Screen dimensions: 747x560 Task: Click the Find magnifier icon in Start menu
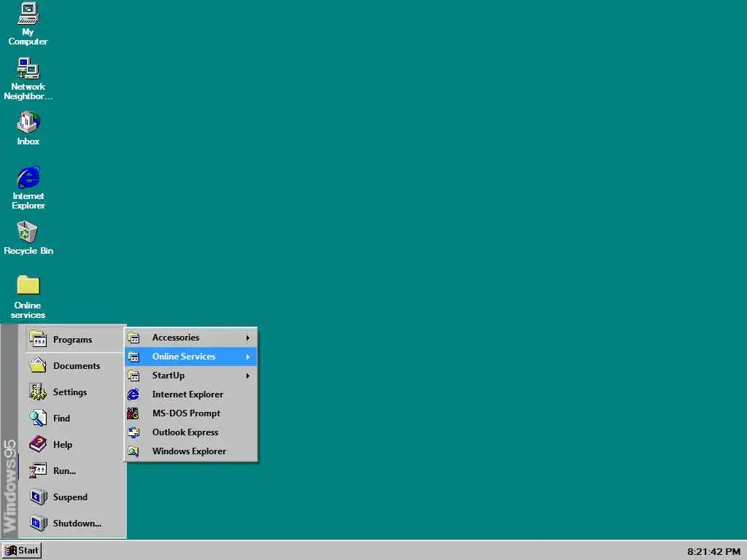[x=38, y=418]
